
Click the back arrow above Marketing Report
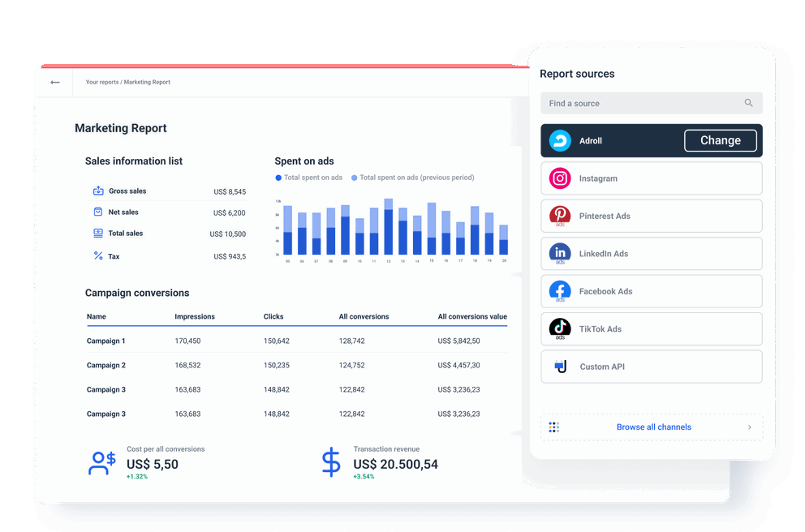54,82
